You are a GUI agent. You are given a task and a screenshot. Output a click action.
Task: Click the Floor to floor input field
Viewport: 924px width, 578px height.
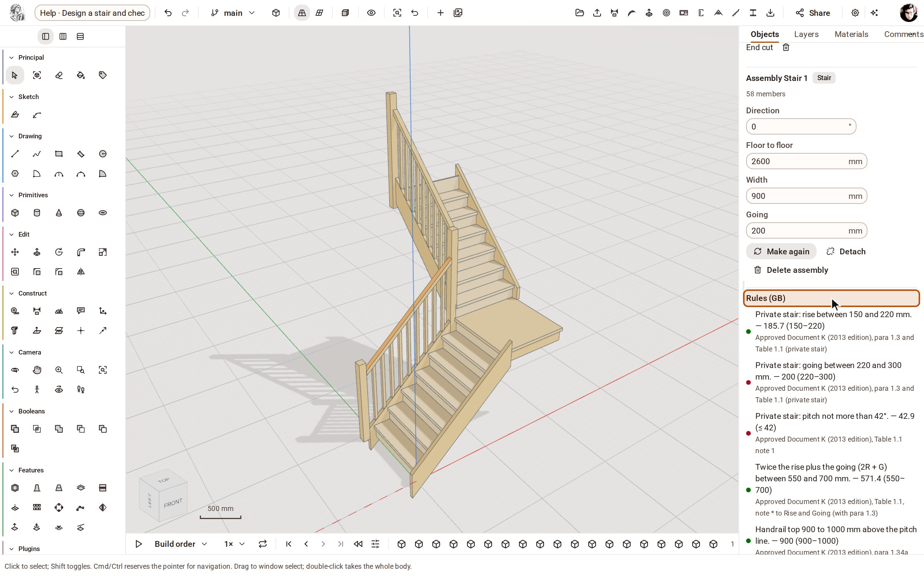(x=806, y=161)
